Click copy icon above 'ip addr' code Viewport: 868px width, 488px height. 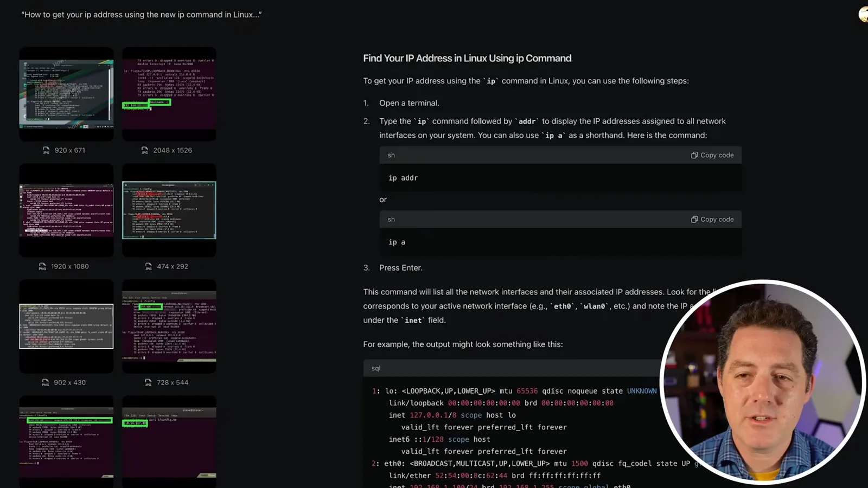click(694, 155)
